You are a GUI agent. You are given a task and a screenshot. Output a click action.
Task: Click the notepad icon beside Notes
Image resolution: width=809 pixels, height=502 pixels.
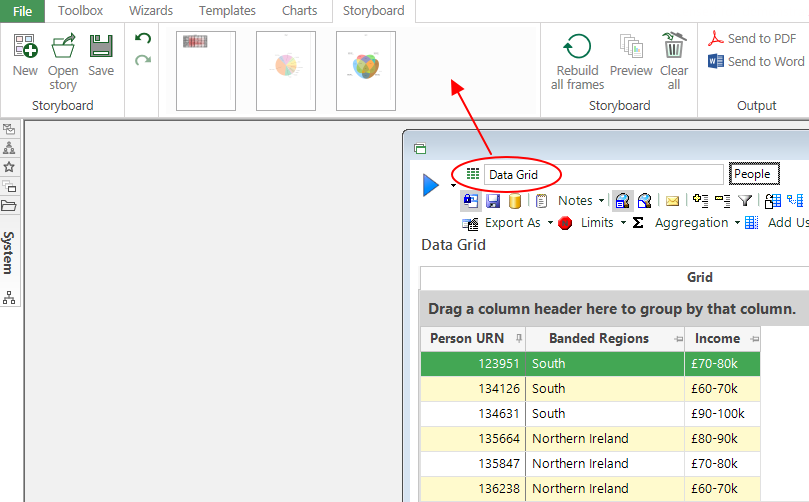(x=541, y=201)
